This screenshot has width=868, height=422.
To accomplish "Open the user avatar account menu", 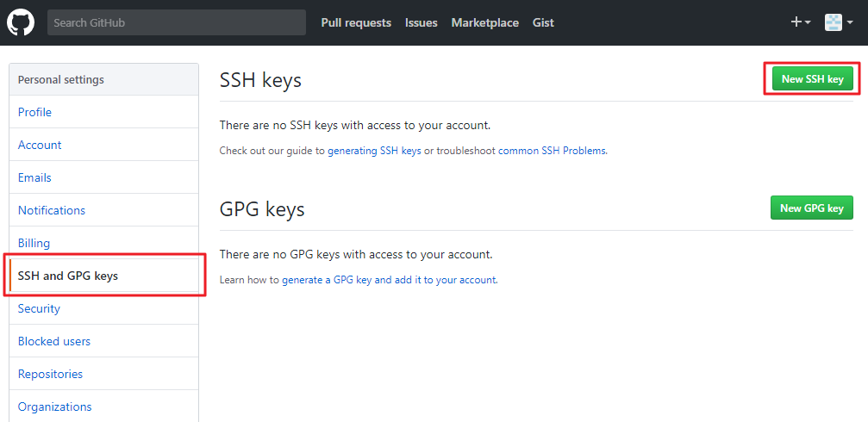I will click(838, 22).
